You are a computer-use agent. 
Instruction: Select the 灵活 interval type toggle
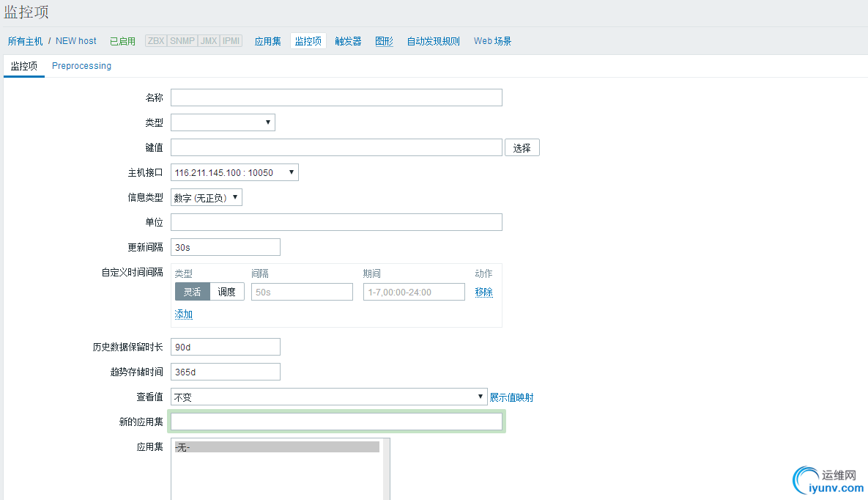click(192, 292)
